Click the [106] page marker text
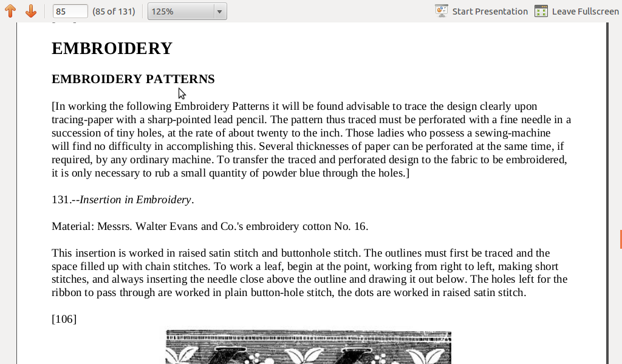This screenshot has width=622, height=364. pos(64,319)
